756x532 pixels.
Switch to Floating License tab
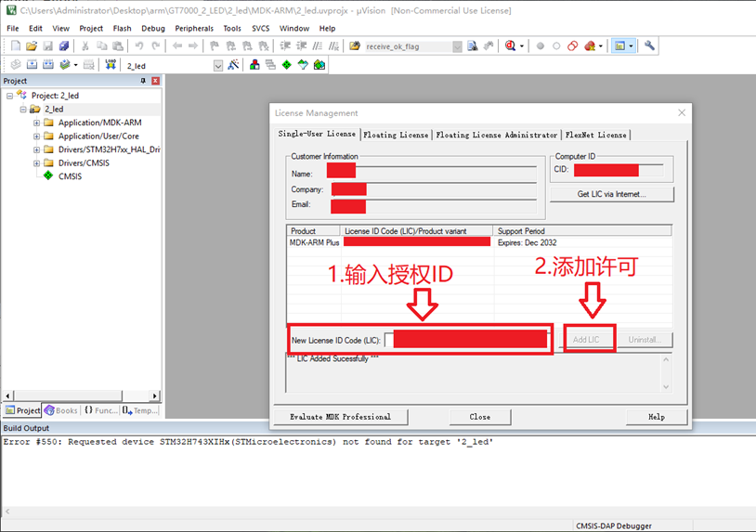pyautogui.click(x=396, y=135)
